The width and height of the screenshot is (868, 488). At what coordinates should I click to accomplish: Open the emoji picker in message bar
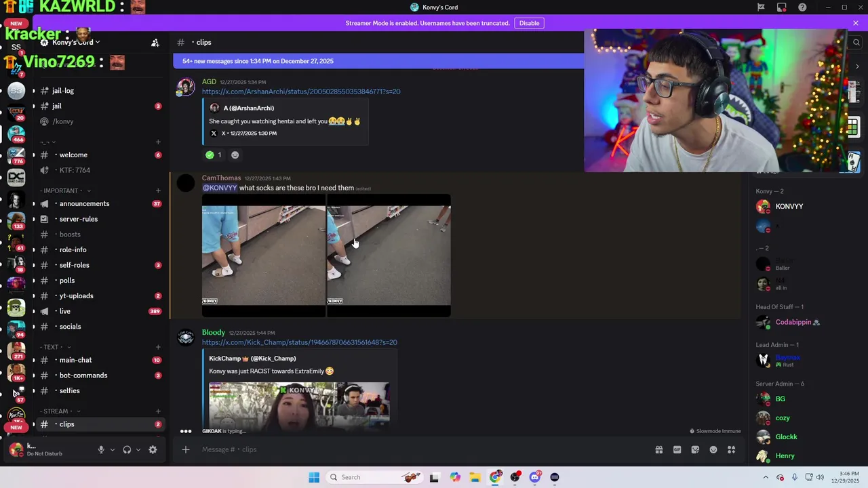[713, 449]
